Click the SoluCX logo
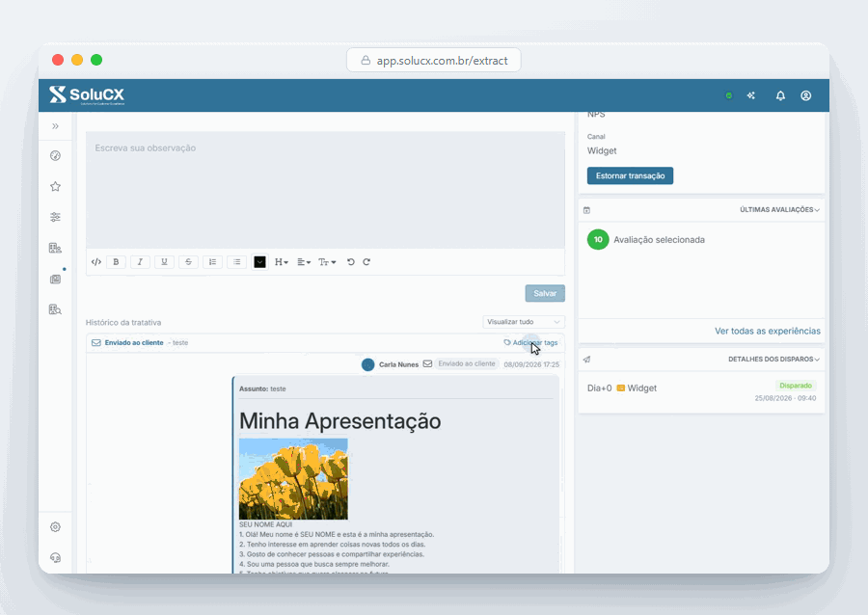868x615 pixels. tap(87, 95)
